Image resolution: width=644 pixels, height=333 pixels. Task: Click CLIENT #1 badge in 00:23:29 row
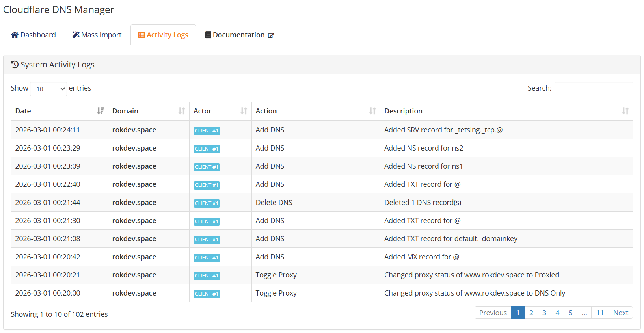pos(207,149)
